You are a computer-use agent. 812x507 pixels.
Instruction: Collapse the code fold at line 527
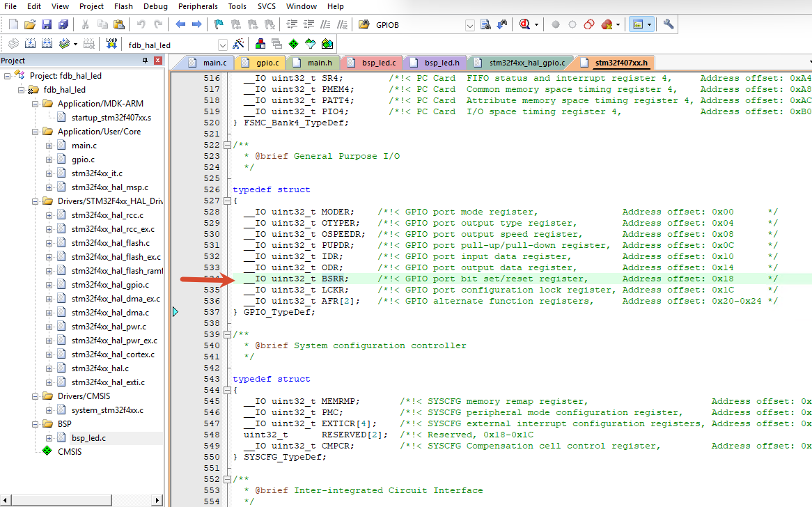[227, 201]
